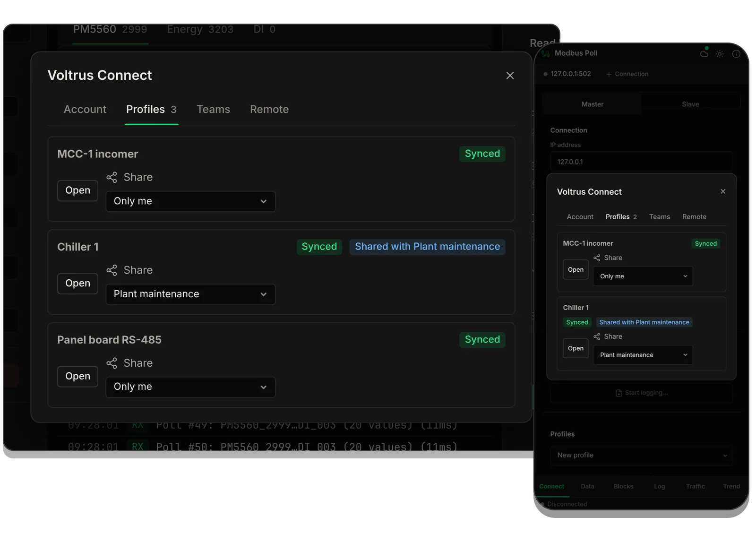Close the small Voltrus Connect dialog on phone

(x=723, y=191)
